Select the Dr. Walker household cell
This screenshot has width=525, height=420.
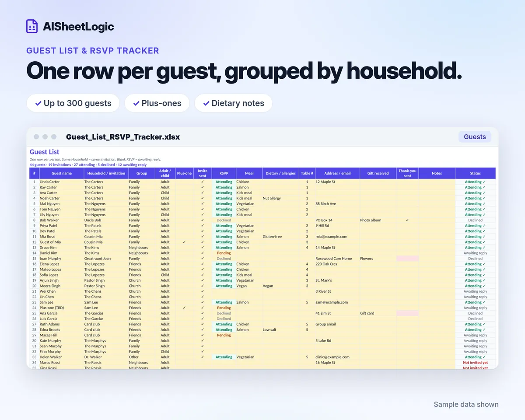click(106, 357)
